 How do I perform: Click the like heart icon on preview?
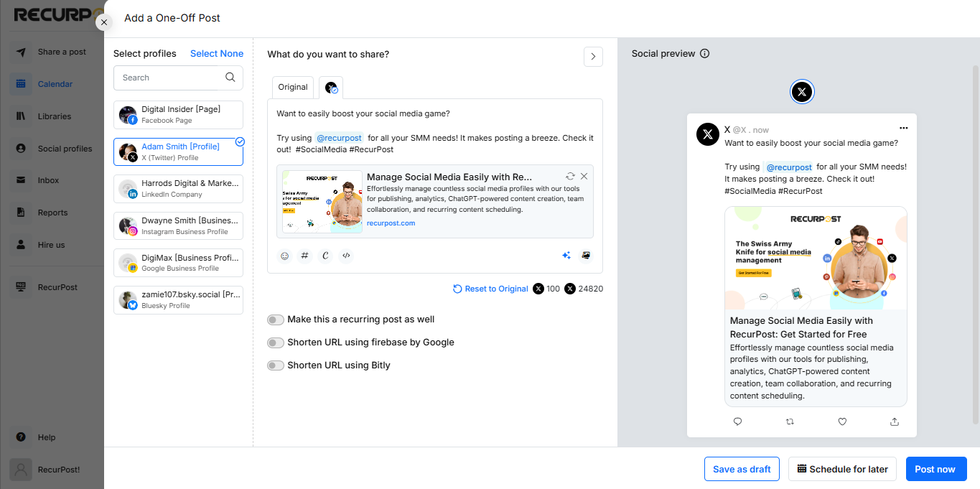pyautogui.click(x=843, y=422)
